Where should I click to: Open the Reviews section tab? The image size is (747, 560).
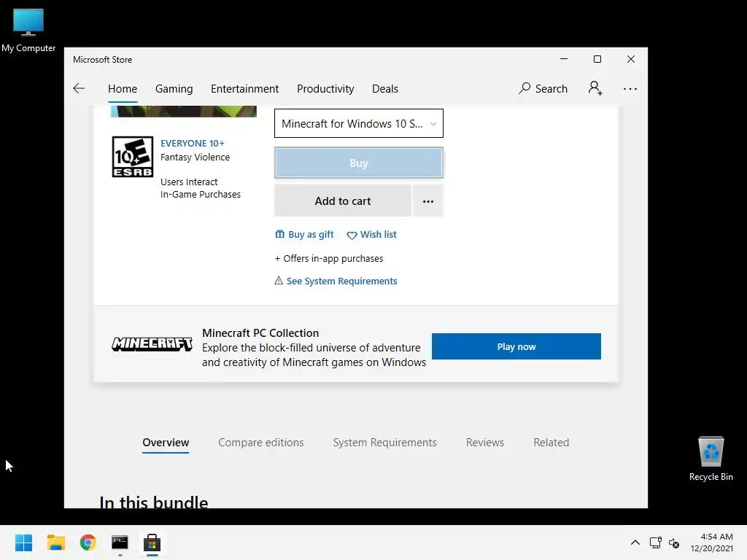click(x=485, y=443)
